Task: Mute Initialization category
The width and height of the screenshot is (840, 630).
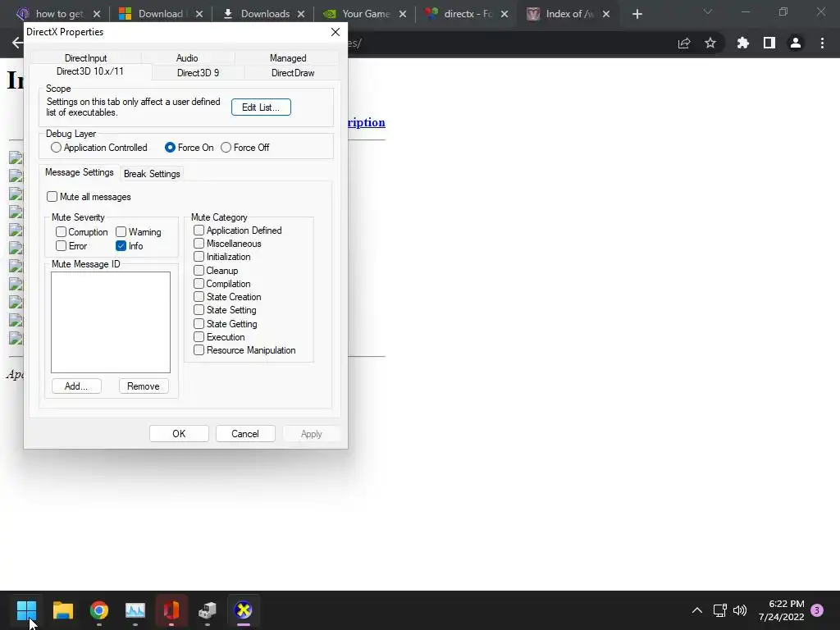Action: point(222,257)
